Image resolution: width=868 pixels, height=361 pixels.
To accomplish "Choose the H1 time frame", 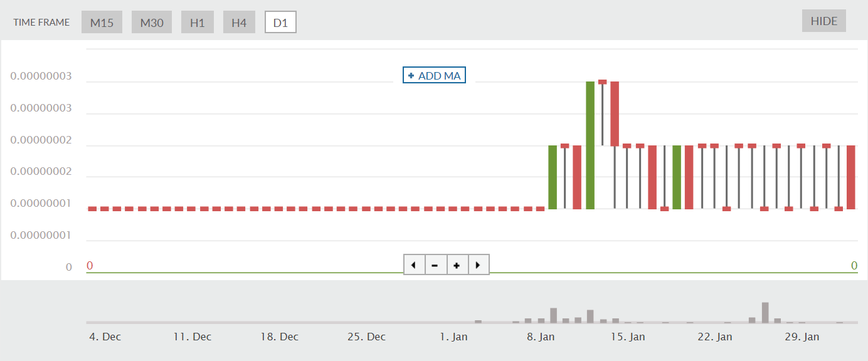I will [198, 23].
